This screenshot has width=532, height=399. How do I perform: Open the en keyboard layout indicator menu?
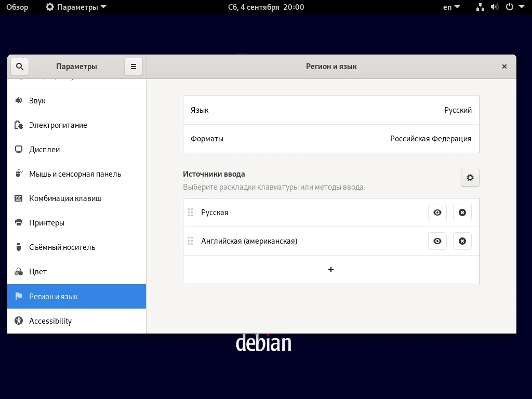[450, 7]
